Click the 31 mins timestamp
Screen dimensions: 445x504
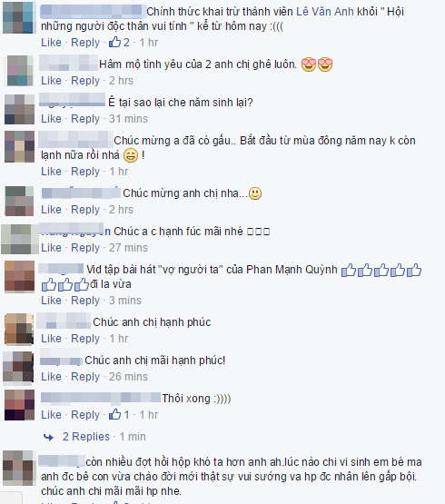coord(128,119)
